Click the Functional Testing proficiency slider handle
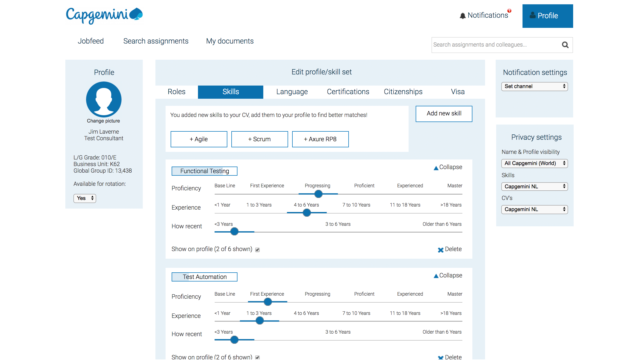This screenshot has width=642, height=364. 318,194
